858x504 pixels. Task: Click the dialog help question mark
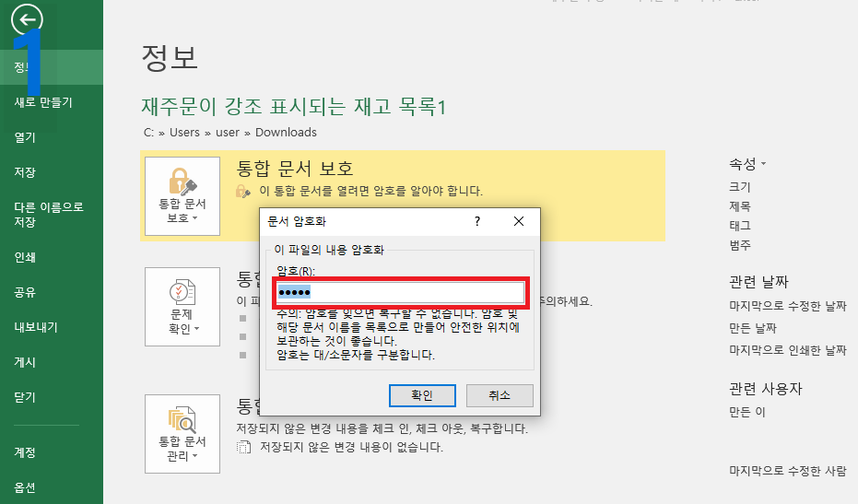click(477, 221)
